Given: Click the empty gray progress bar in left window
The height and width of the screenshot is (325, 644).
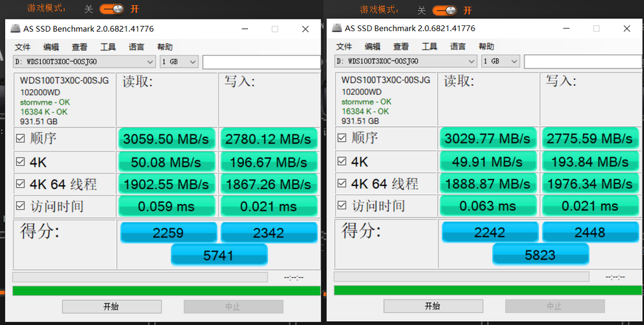Looking at the screenshot, I should [x=140, y=277].
